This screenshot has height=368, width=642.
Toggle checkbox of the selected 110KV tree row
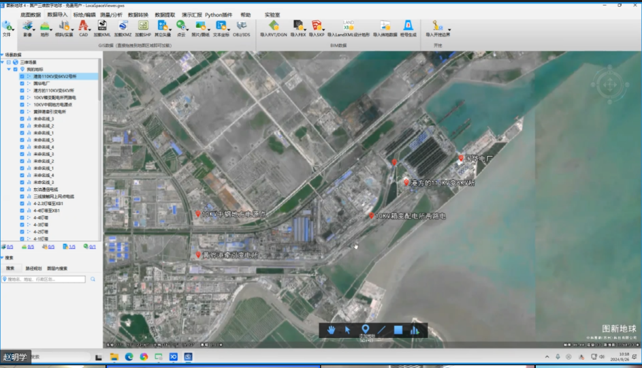pos(22,76)
